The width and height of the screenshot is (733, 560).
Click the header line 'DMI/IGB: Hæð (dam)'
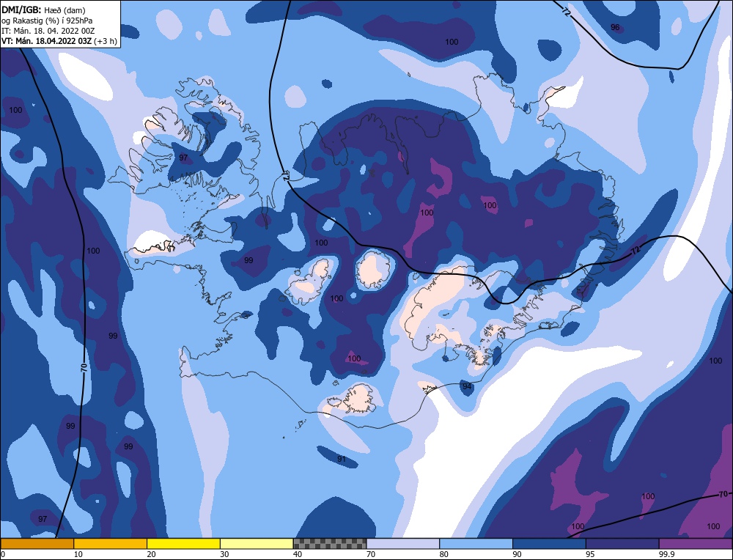pos(43,10)
